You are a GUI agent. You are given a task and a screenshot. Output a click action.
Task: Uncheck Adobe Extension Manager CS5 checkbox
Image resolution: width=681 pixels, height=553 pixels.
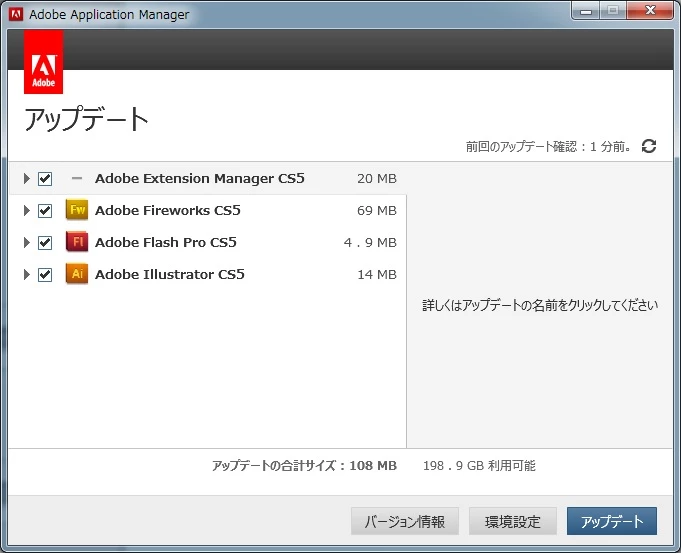pos(45,179)
